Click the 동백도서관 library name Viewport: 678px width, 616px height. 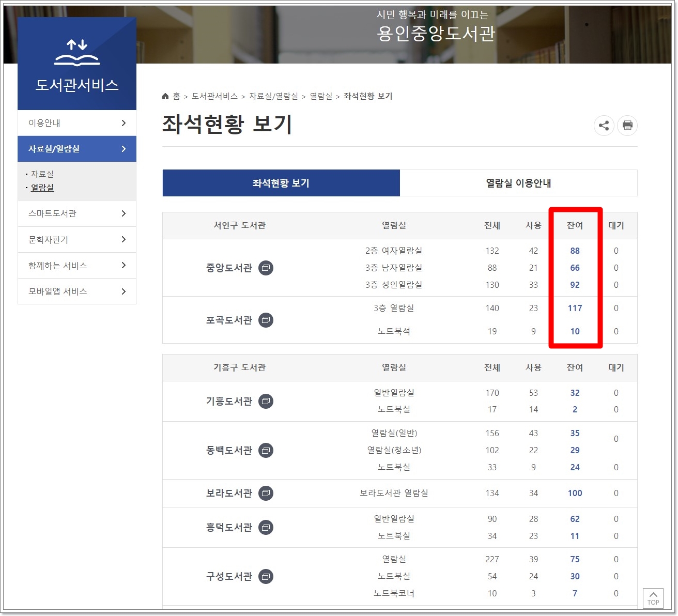tap(229, 450)
